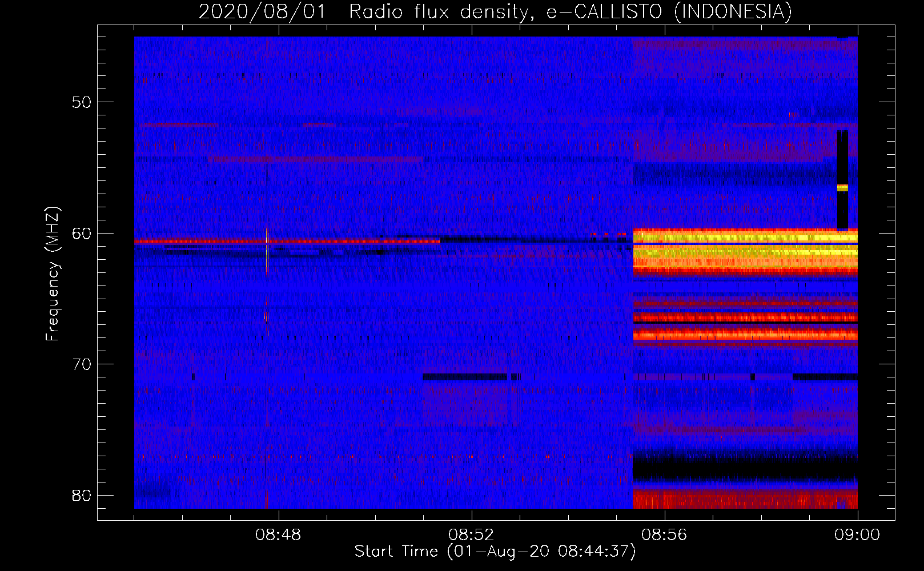Click the plot title '2020/08/01 Radio flux density, e-CALLISTO (INDONESIA)'
The image size is (924, 571).
click(x=495, y=11)
